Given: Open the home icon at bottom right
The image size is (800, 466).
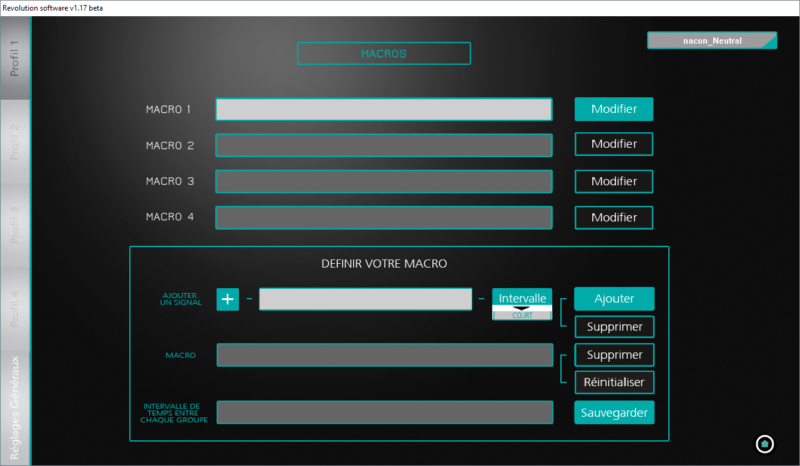Looking at the screenshot, I should click(x=764, y=444).
